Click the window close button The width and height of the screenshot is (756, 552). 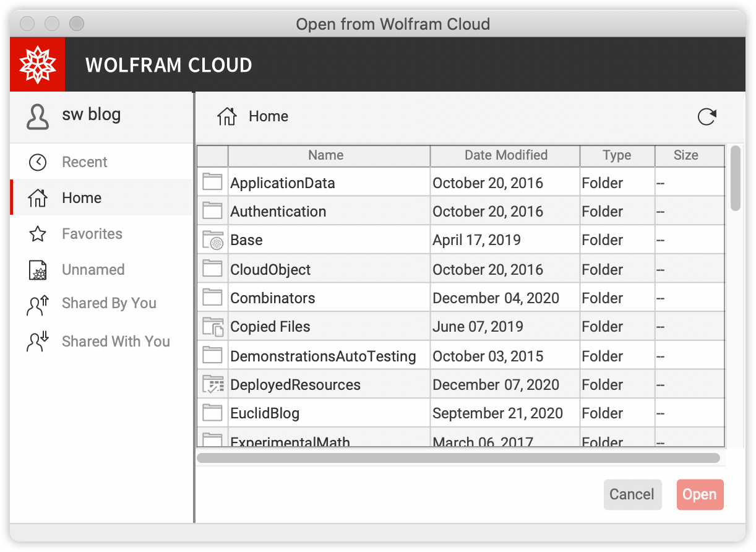coord(27,24)
